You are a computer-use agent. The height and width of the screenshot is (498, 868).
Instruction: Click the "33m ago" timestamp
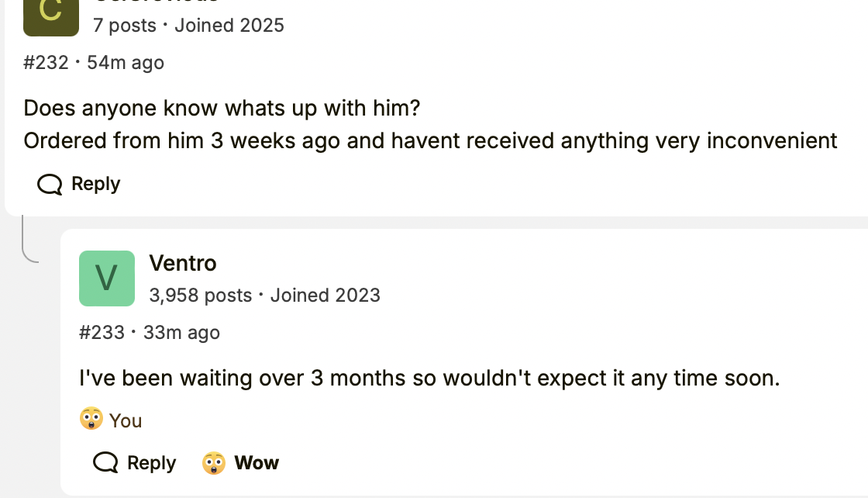(x=181, y=333)
